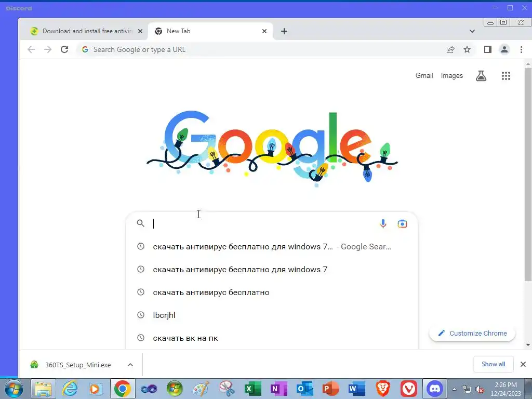Viewport: 532px width, 399px height.
Task: Open Paint from the taskbar
Action: [x=201, y=389]
